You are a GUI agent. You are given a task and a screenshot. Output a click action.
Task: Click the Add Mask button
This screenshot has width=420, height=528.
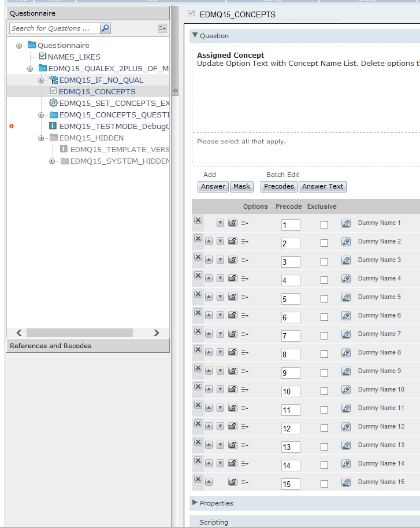tap(242, 187)
